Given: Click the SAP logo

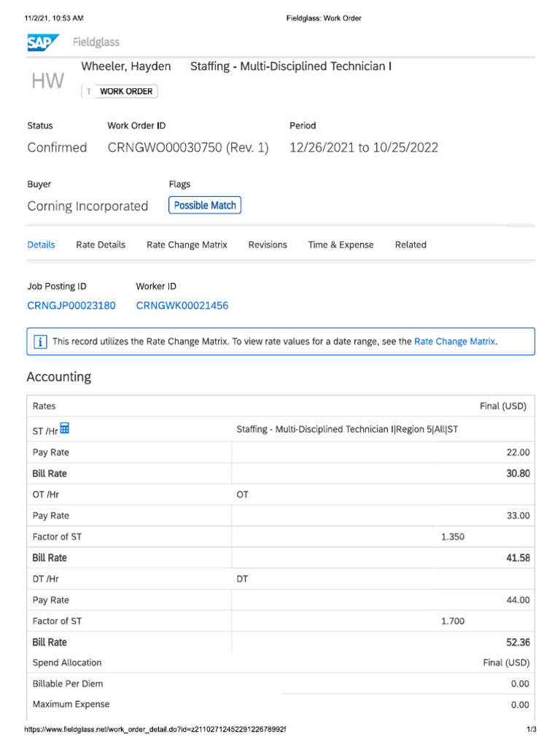Looking at the screenshot, I should [x=43, y=43].
